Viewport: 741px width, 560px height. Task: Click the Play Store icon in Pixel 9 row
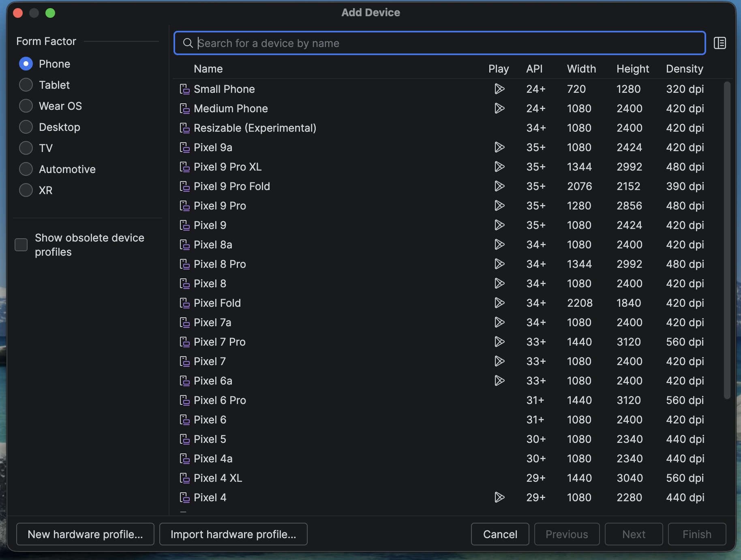click(499, 225)
